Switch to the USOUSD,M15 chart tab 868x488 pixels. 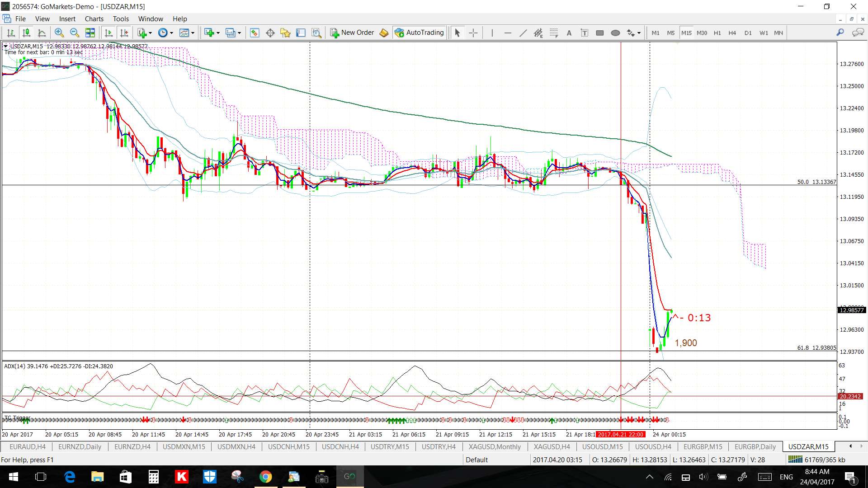click(x=602, y=446)
